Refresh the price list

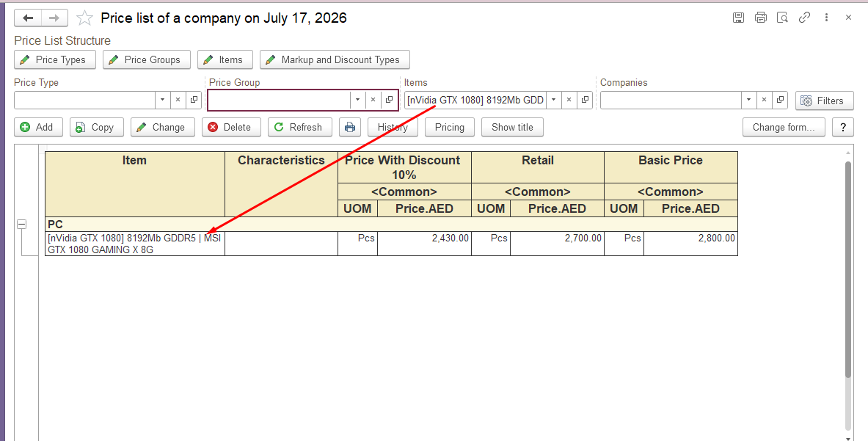coord(299,127)
